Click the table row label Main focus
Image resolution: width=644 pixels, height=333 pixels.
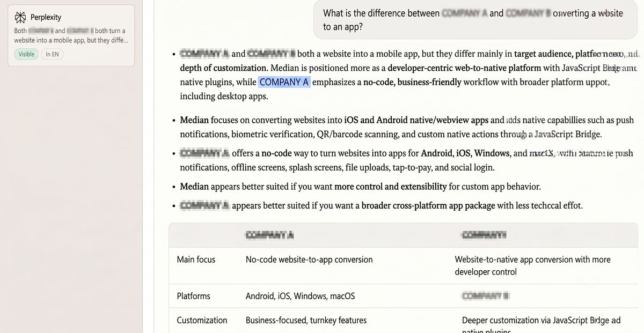(x=196, y=260)
